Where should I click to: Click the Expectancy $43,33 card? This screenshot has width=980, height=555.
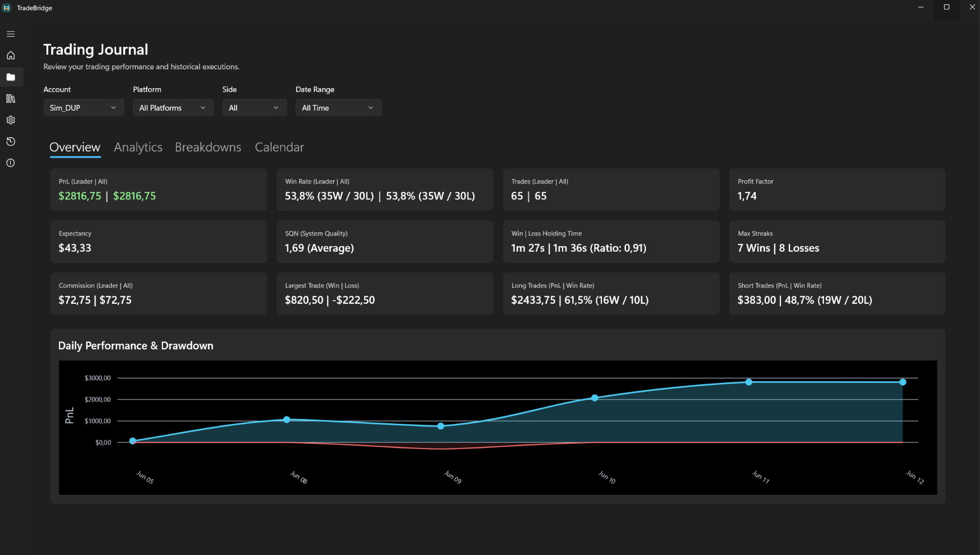[159, 241]
